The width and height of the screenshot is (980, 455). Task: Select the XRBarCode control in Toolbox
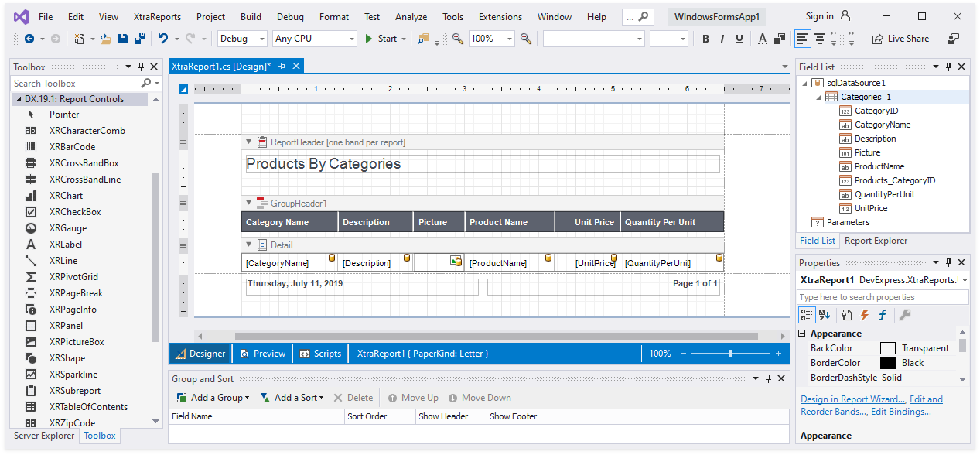point(72,147)
